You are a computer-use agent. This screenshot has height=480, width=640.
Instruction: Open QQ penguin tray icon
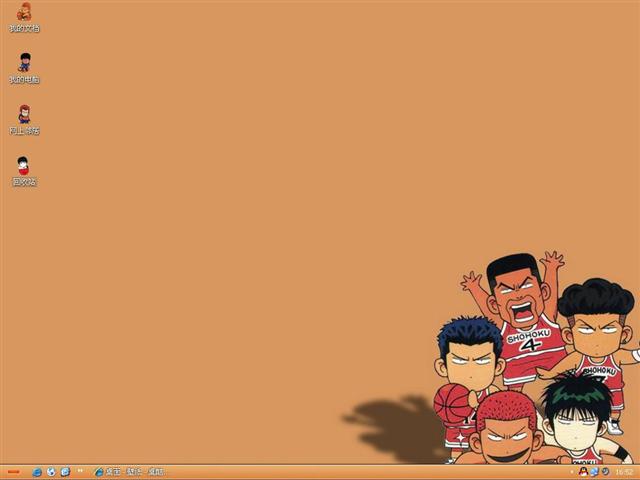pos(583,472)
